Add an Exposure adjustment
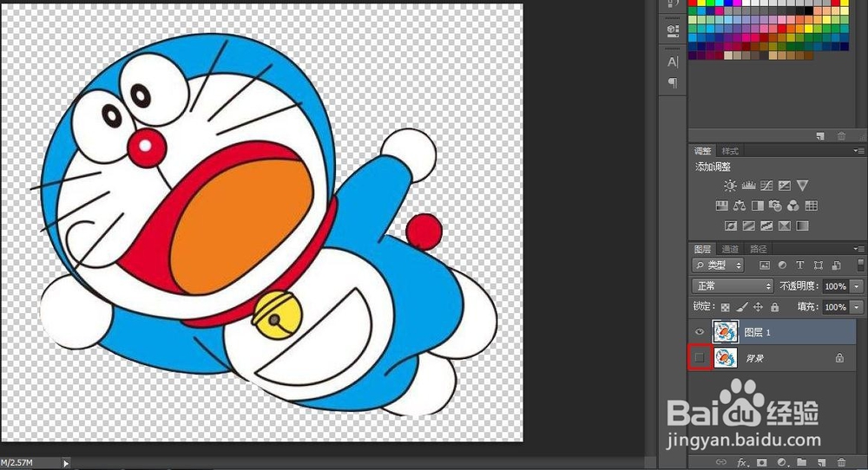This screenshot has height=470, width=868. 785,186
